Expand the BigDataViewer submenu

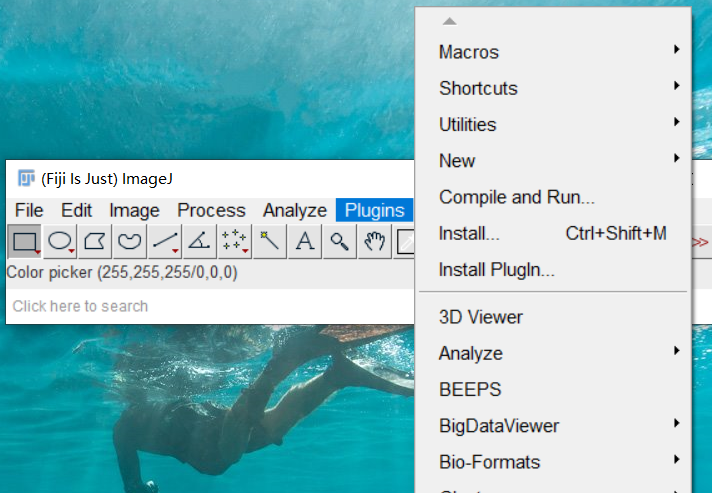pyautogui.click(x=553, y=426)
